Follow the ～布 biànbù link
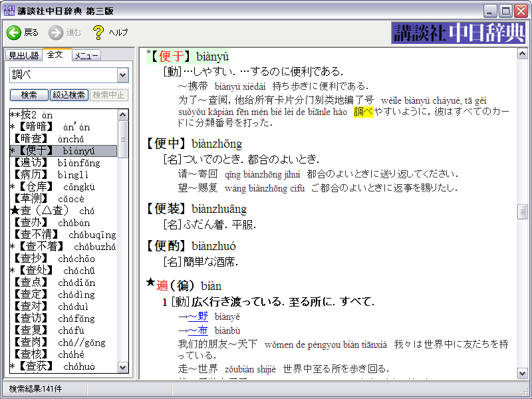Screen dimensions: 532x399 pyautogui.click(x=198, y=331)
